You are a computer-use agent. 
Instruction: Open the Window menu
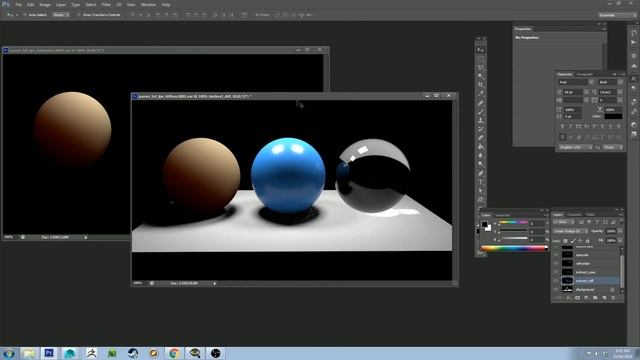149,4
